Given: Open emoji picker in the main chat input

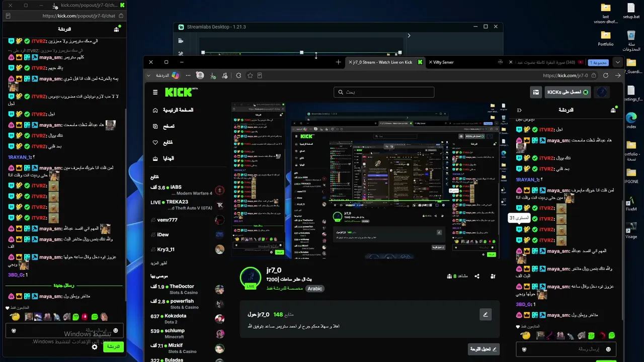Looking at the screenshot, I should point(608,349).
